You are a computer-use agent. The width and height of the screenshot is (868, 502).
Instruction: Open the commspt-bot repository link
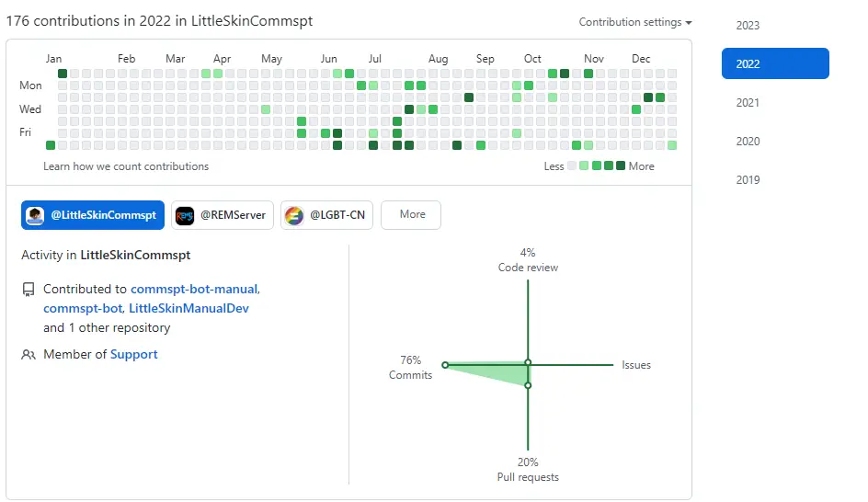(83, 308)
